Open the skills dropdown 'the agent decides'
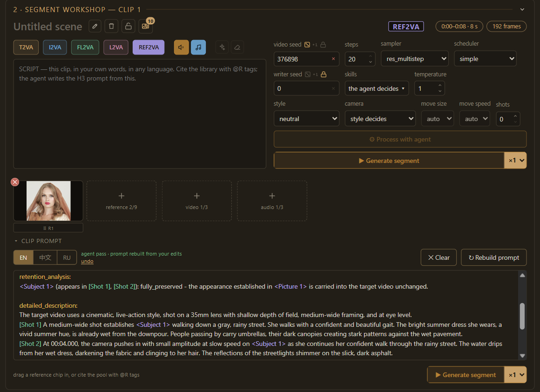Screen dimensions: 540x392 point(377,88)
